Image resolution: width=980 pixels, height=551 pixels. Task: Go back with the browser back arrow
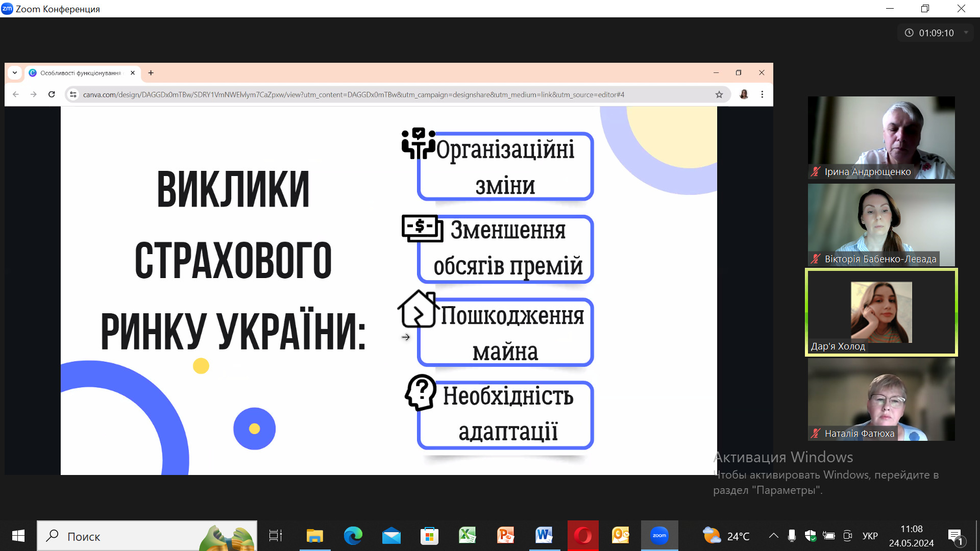click(16, 94)
